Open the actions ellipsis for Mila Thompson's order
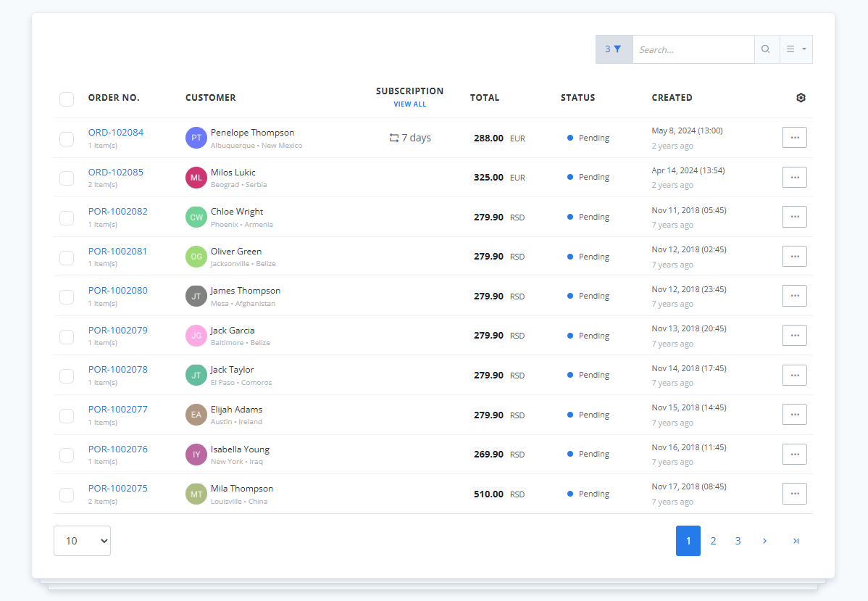Image resolution: width=868 pixels, height=601 pixels. coord(794,494)
